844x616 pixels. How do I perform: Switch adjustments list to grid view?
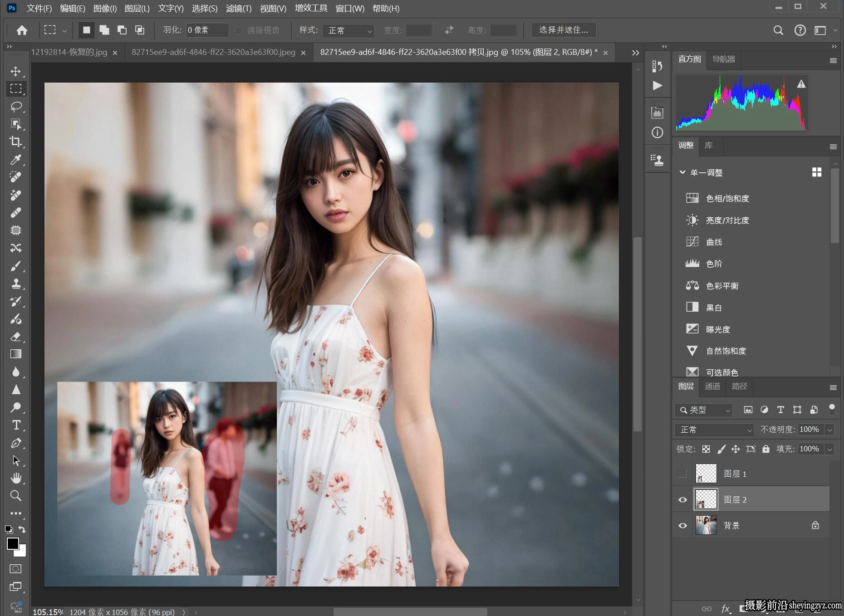pyautogui.click(x=817, y=172)
